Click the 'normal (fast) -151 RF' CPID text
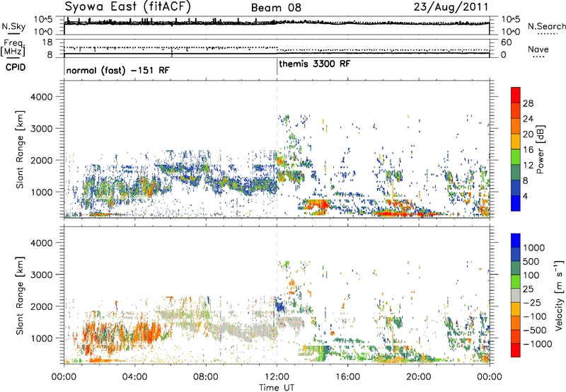This screenshot has height=392, width=566. pos(117,70)
